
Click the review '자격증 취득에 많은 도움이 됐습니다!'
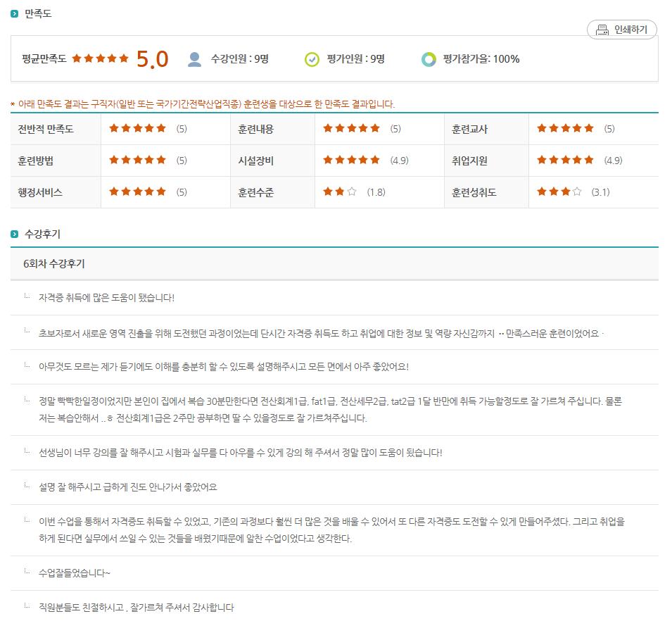click(106, 298)
